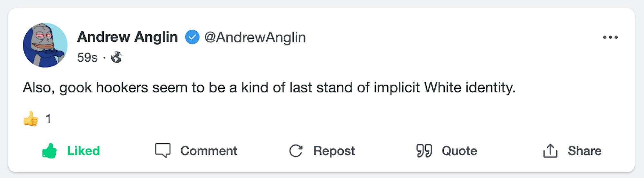The height and width of the screenshot is (178, 644).
Task: Open the @AndrewAnglin handle link
Action: 255,37
